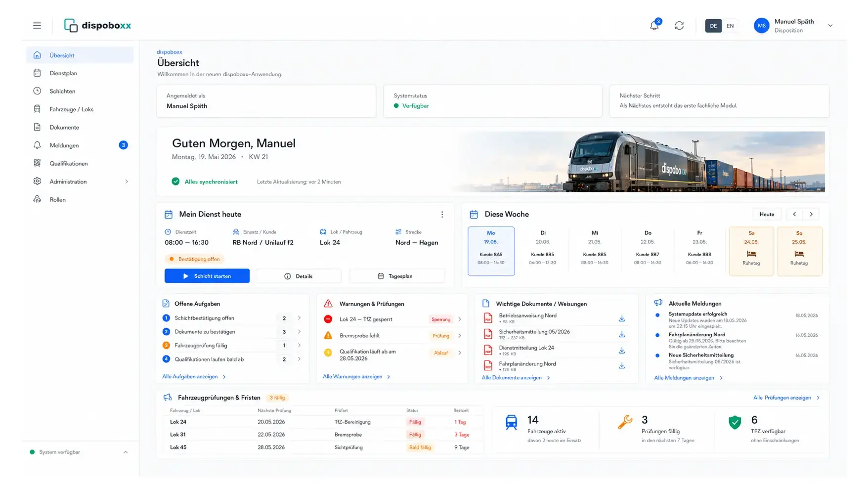This screenshot has width=868, height=493.
Task: Click the Fahrzeuge aktiv train icon
Action: (511, 422)
